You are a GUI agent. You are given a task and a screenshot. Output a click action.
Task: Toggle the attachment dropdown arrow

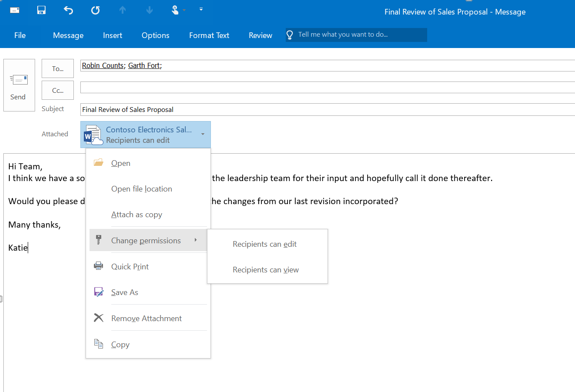coord(203,134)
